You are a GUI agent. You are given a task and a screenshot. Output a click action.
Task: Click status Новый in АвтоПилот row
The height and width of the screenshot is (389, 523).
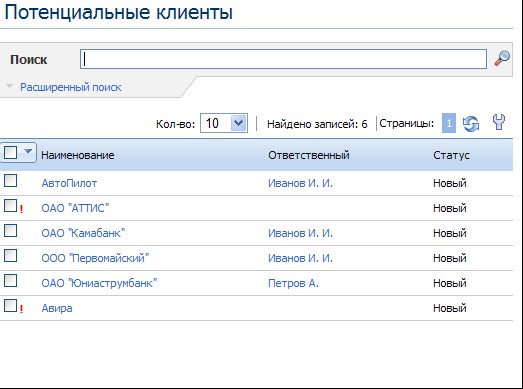(x=449, y=183)
